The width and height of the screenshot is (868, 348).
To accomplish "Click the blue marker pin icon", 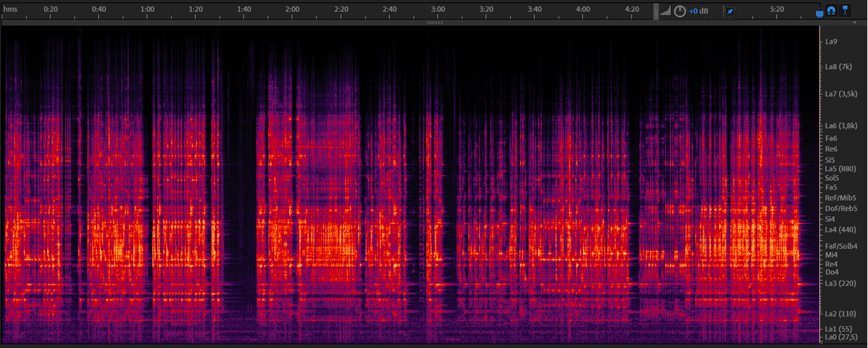I will [846, 11].
